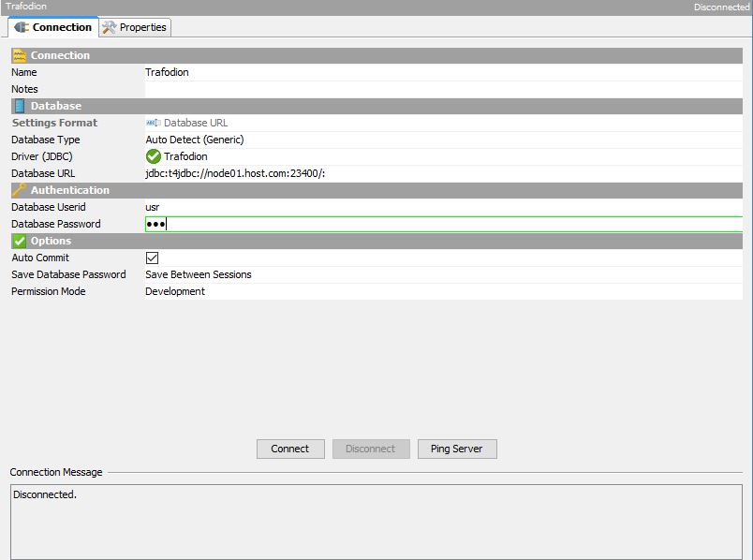This screenshot has width=753, height=560.
Task: Click the Database Password field
Action: point(440,224)
